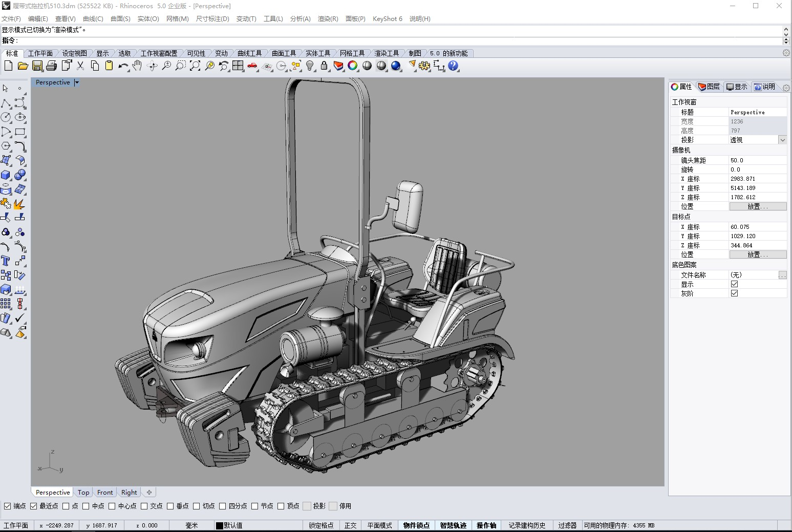Click the undo toolbar icon
The width and height of the screenshot is (792, 532).
pyautogui.click(x=122, y=66)
